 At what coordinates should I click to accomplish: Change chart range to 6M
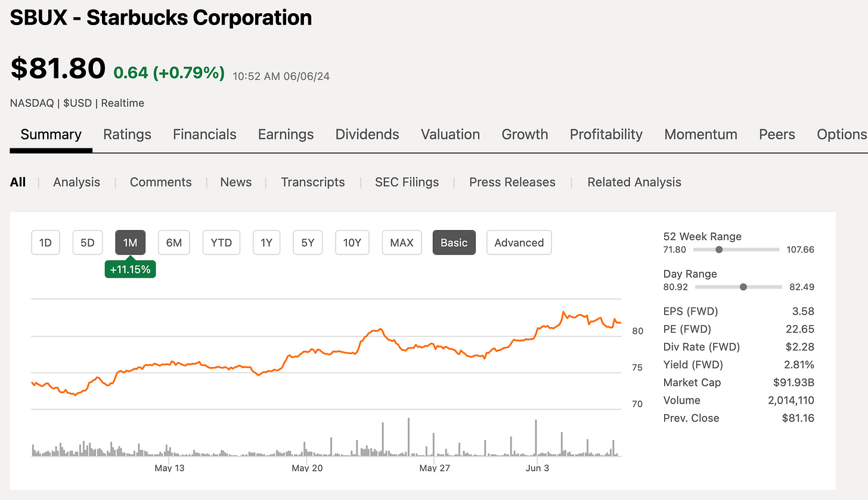(x=173, y=243)
